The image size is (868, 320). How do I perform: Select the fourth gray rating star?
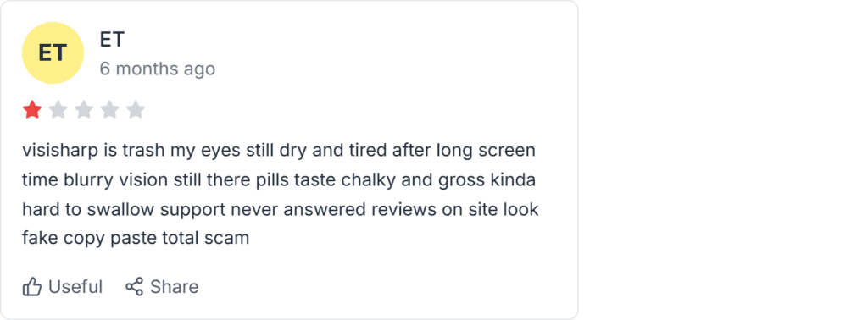pyautogui.click(x=109, y=110)
